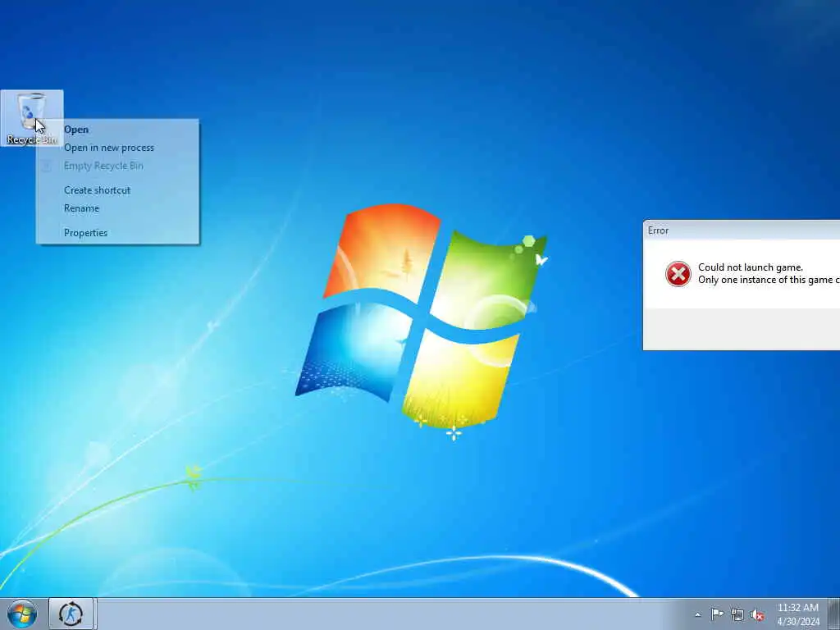This screenshot has height=630, width=840.
Task: Open the network status tray icon
Action: 737,614
